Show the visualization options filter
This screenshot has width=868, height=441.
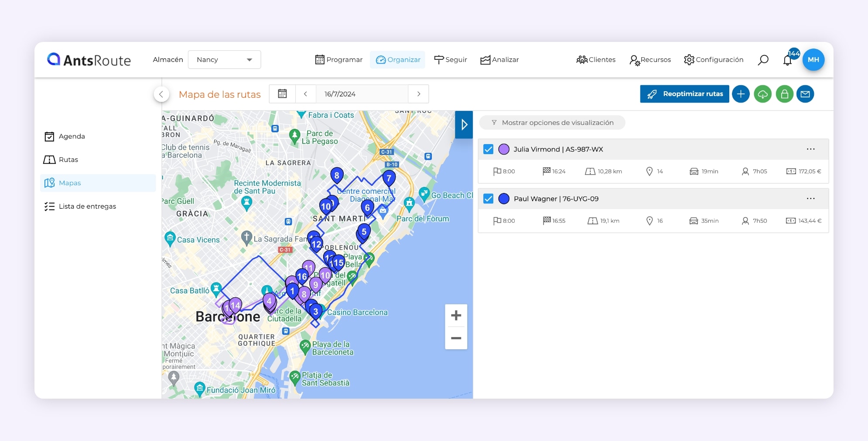coord(552,123)
